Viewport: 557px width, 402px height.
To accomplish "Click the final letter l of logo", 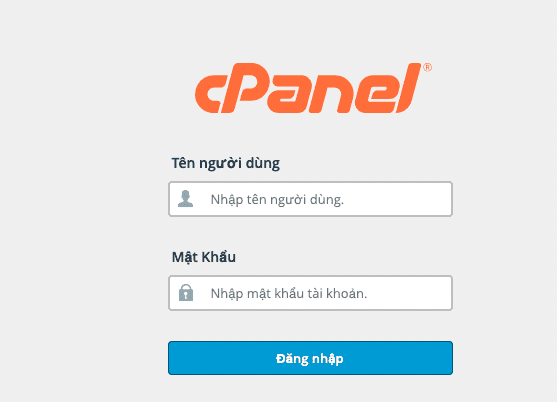I will 409,88.
